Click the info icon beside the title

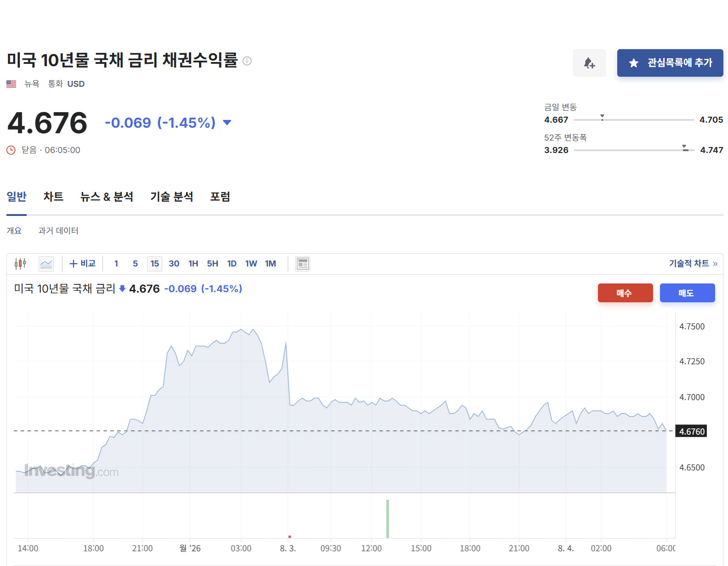[x=247, y=61]
